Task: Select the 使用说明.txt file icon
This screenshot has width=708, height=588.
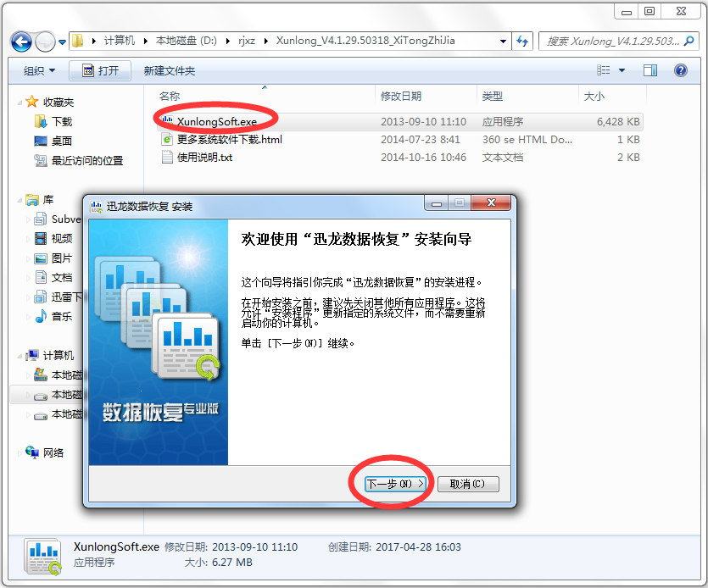Action: point(167,157)
